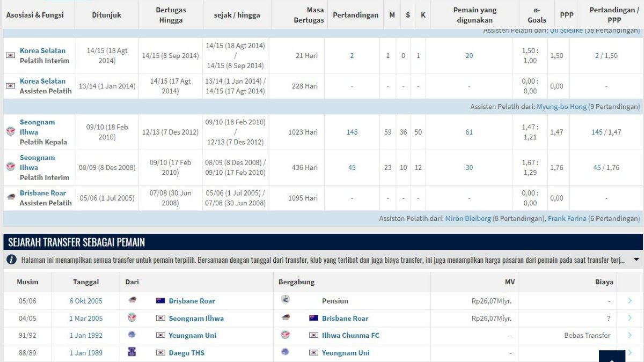This screenshot has width=644, height=362.
Task: Open Brisbane Roar club link in the 04/05 transfer row
Action: [345, 318]
